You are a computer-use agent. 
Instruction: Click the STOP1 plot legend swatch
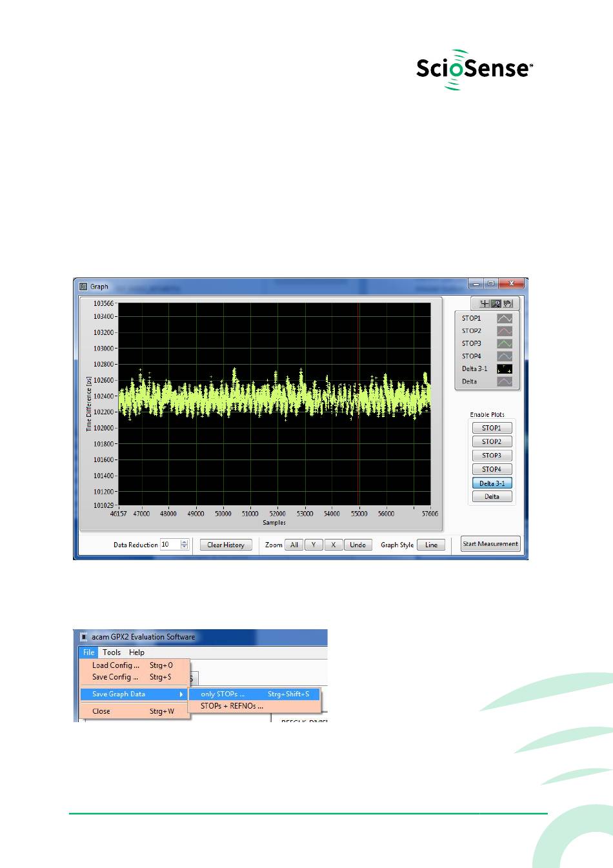[504, 318]
